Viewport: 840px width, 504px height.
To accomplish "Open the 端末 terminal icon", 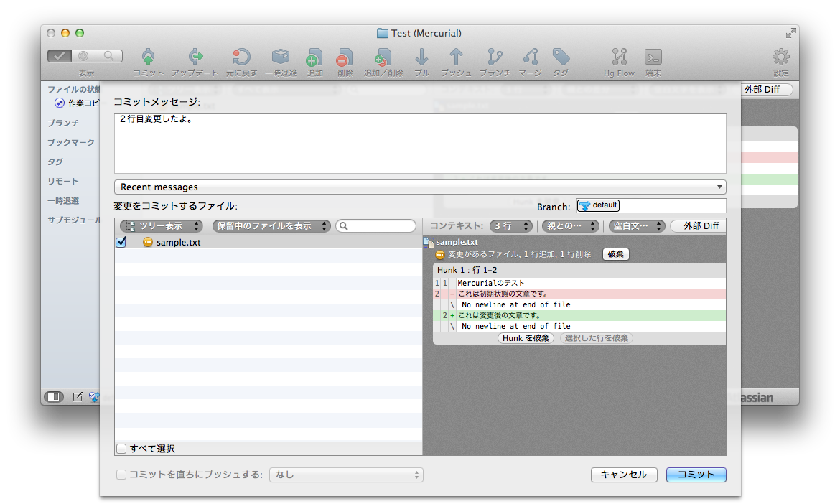I will click(653, 57).
